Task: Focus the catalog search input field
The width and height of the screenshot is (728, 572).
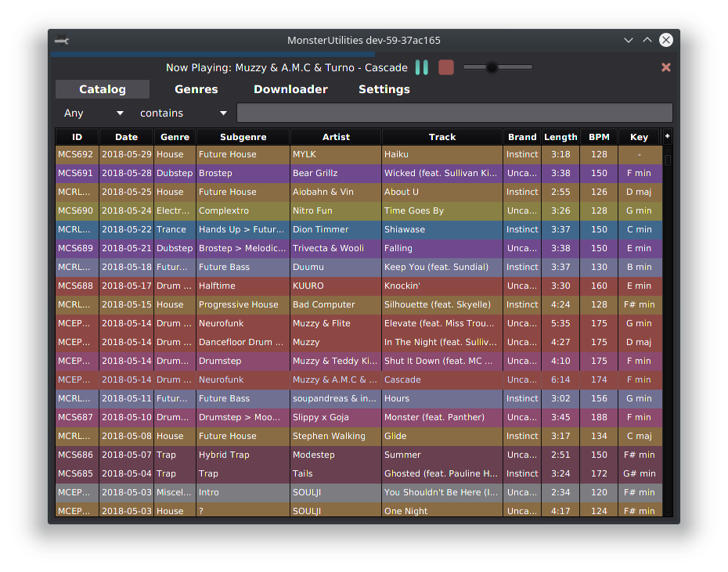Action: tap(455, 113)
